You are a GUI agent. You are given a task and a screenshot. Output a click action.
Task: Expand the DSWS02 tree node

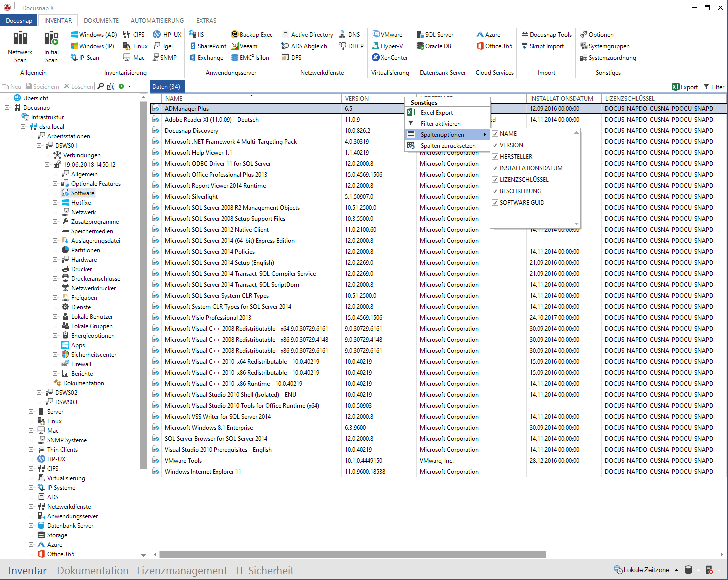pyautogui.click(x=39, y=393)
